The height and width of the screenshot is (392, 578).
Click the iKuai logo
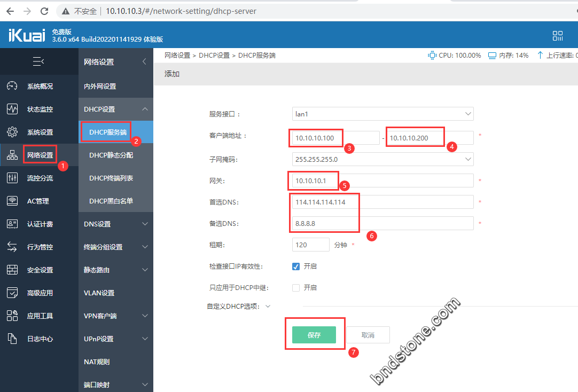27,35
